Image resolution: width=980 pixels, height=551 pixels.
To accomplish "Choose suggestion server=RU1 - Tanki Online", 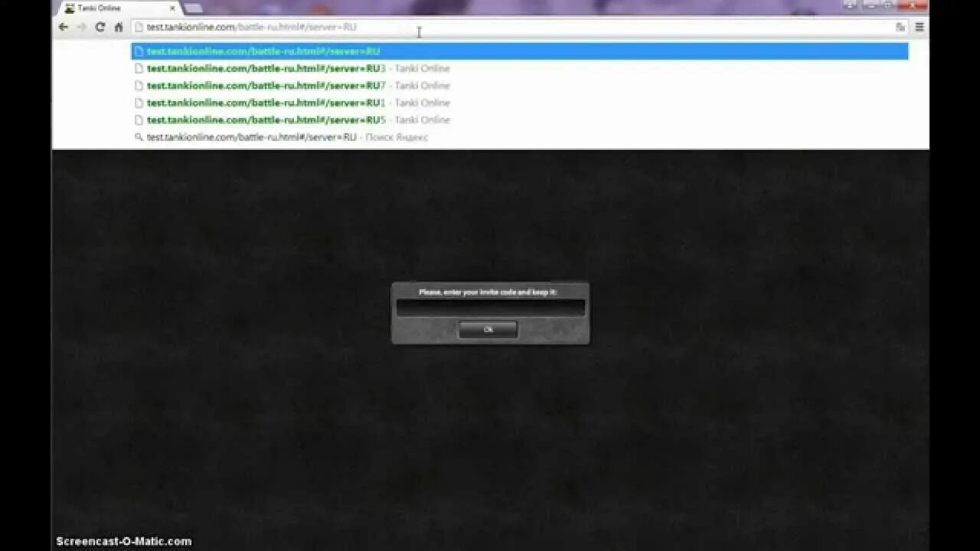I will [520, 103].
